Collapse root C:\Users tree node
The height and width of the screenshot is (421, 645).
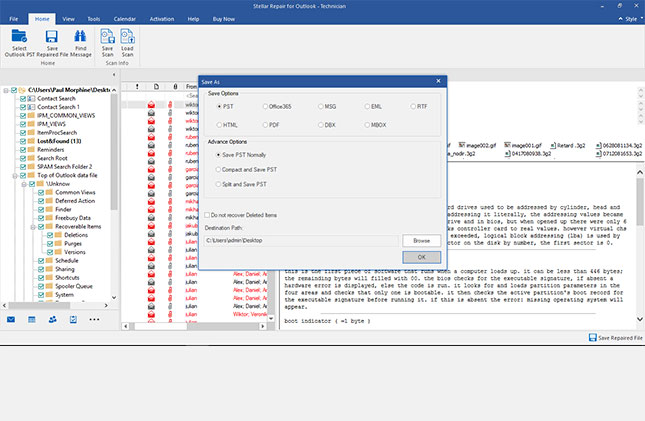pos(6,90)
